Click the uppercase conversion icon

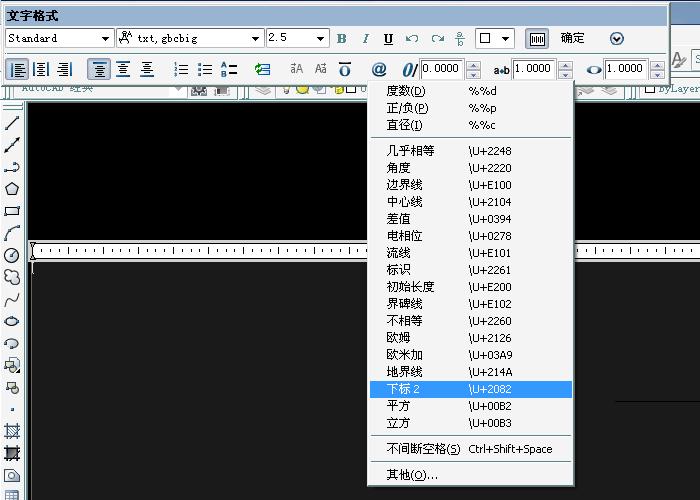point(296,69)
